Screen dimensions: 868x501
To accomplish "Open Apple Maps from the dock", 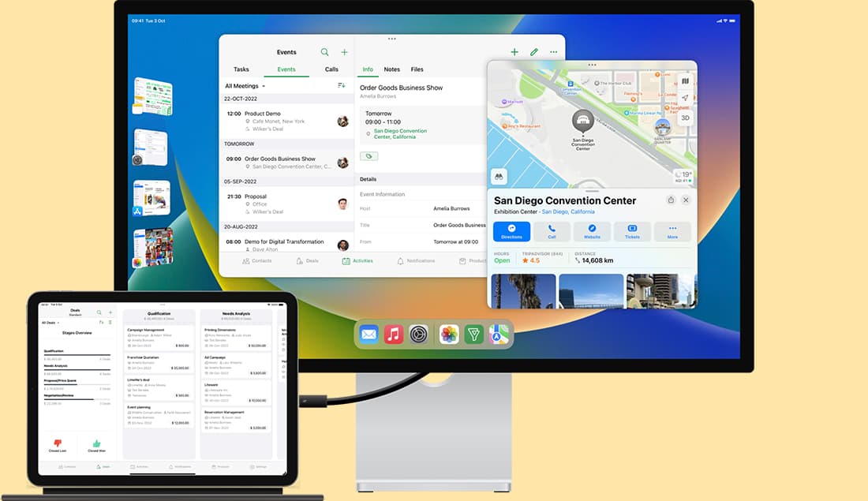I will (x=500, y=333).
